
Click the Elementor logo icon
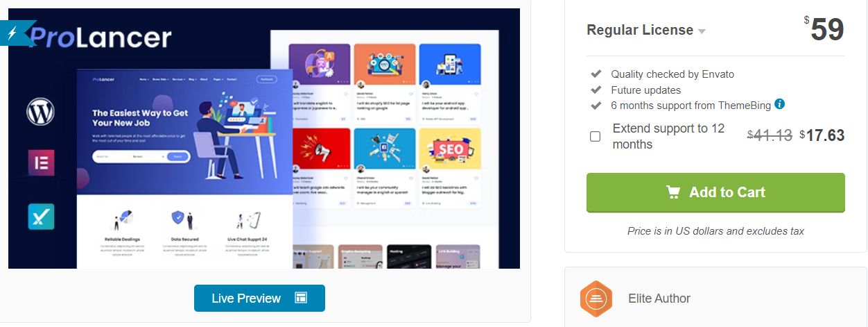click(41, 162)
